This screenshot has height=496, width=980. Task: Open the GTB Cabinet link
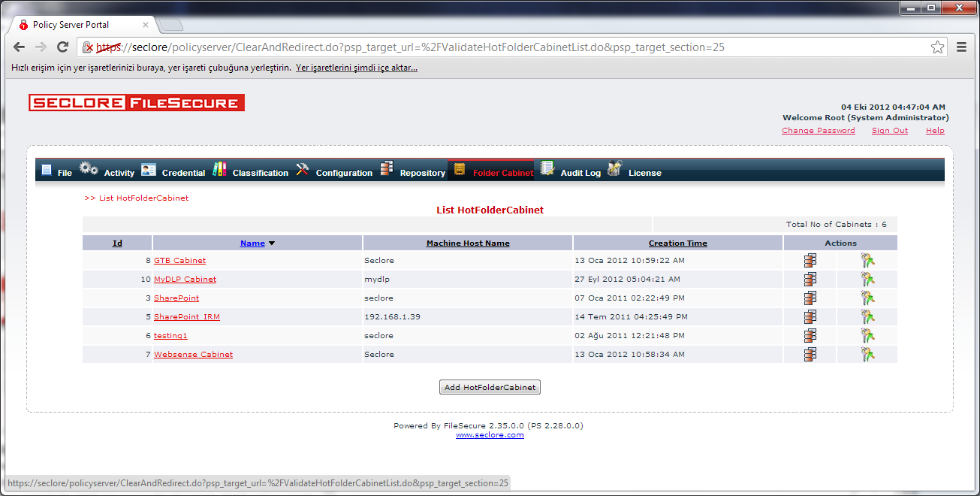click(x=179, y=261)
